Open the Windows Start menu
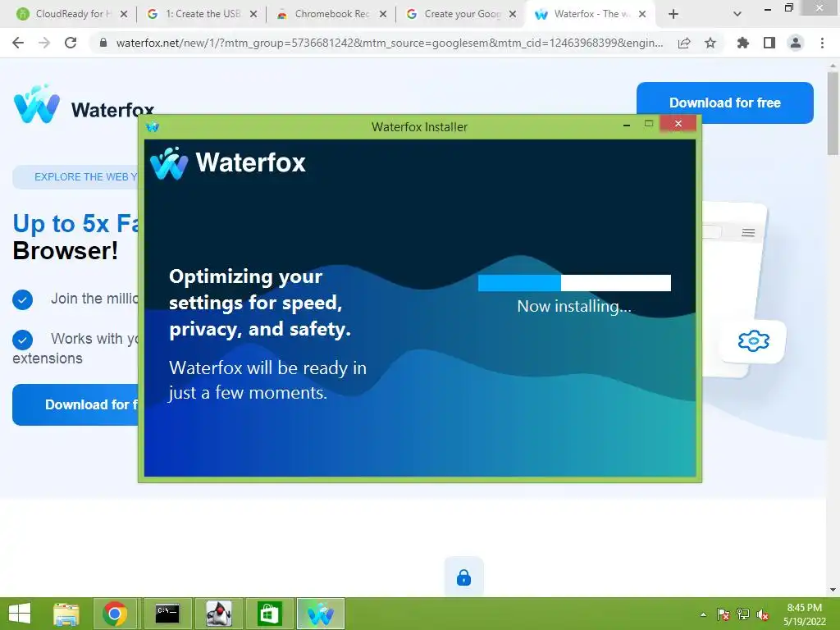This screenshot has height=630, width=840. click(20, 614)
